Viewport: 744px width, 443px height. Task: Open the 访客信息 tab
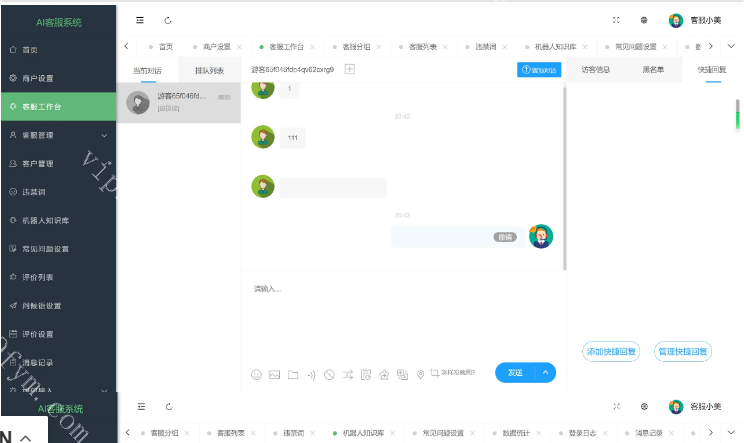(595, 70)
